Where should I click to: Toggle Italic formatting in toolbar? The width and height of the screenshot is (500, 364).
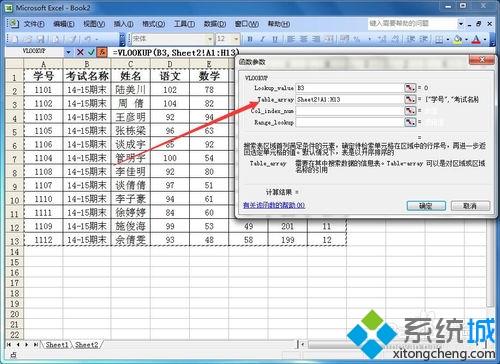(x=262, y=39)
